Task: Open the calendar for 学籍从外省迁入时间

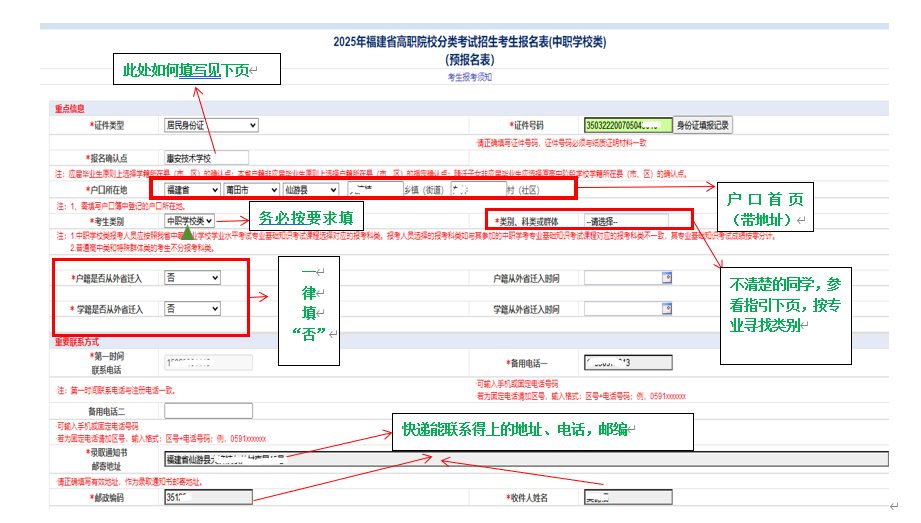Action: tap(666, 310)
